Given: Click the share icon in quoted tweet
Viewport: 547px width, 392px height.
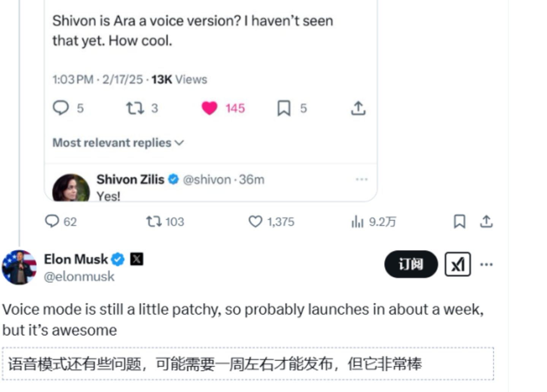Looking at the screenshot, I should click(x=358, y=108).
